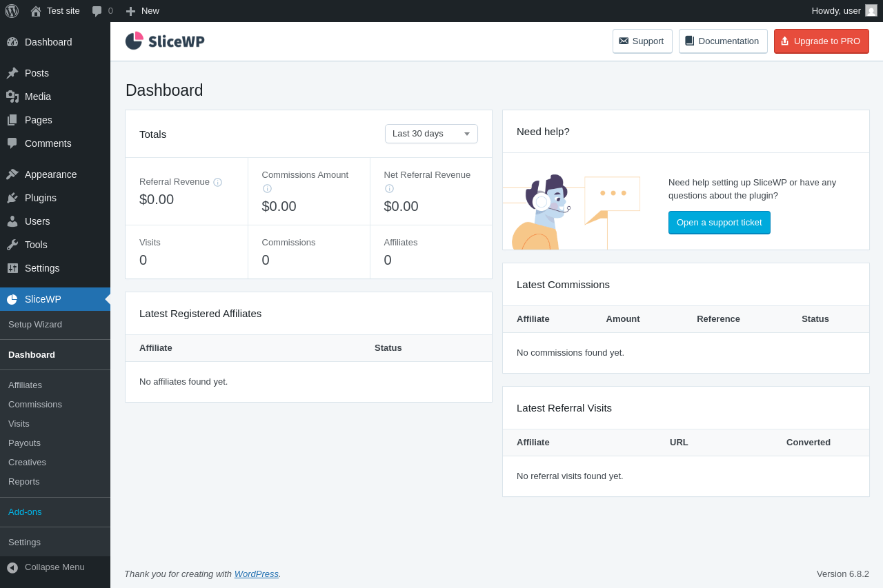Click the Pages menu label
This screenshot has width=883, height=588.
pyautogui.click(x=39, y=120)
